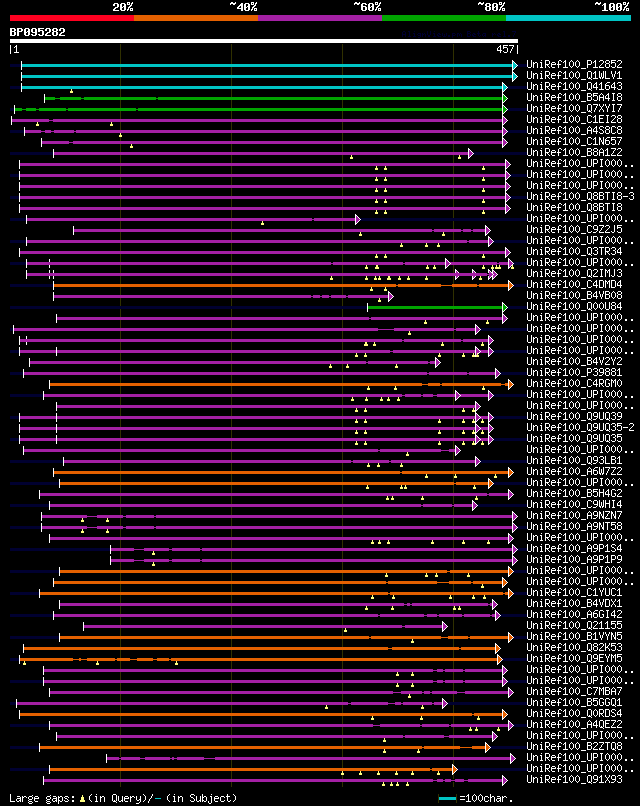Select the UniRef100_Q82K53 label
The image size is (640, 806).
pos(574,648)
